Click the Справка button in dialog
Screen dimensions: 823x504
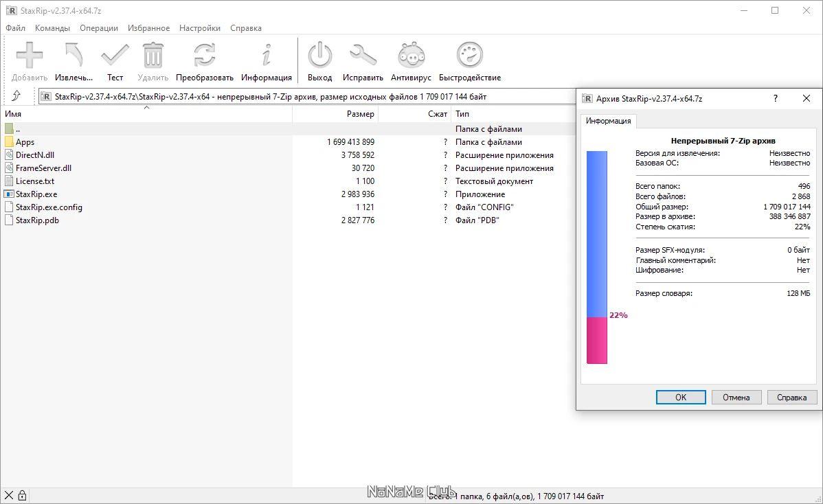(x=791, y=397)
